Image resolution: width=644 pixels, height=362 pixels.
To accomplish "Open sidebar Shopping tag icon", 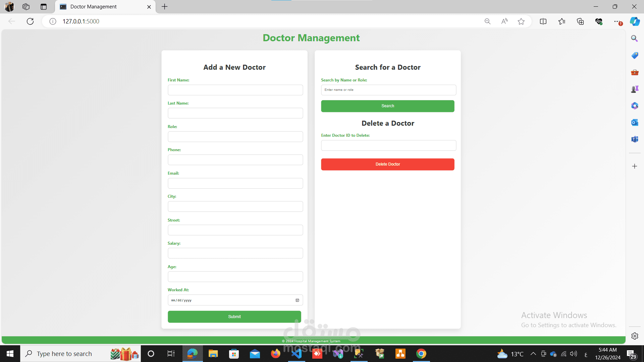I will point(635,55).
